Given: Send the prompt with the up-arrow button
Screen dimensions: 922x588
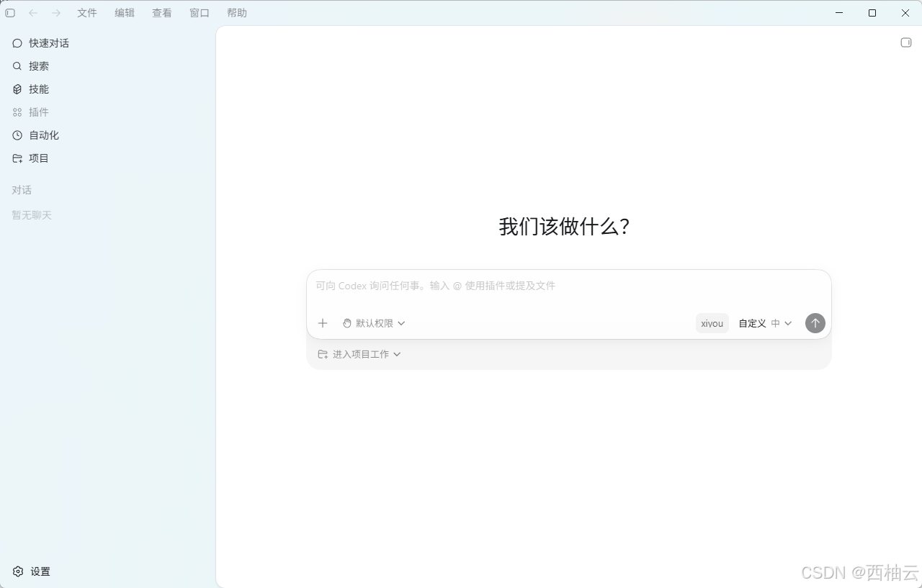Looking at the screenshot, I should click(x=815, y=323).
